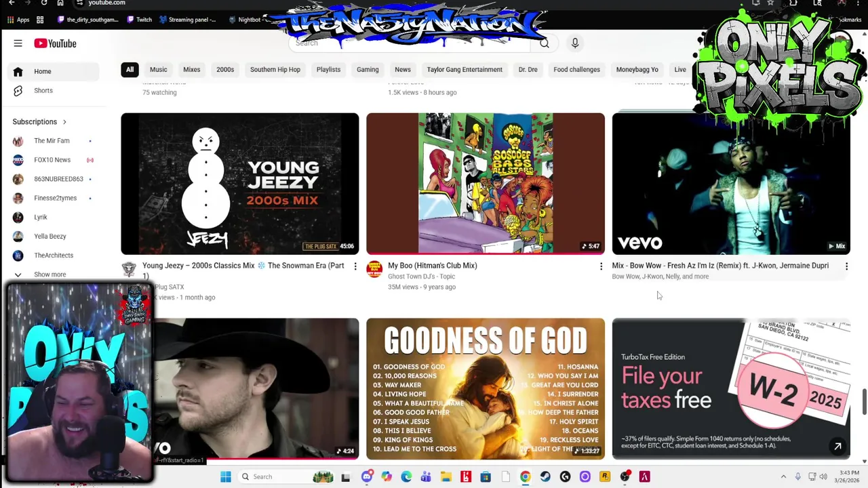
Task: Select the Food challenges chip
Action: pyautogui.click(x=576, y=69)
